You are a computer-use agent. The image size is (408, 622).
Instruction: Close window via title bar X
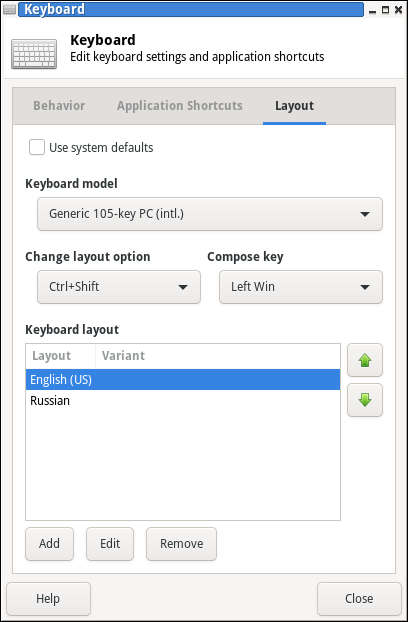pyautogui.click(x=398, y=10)
